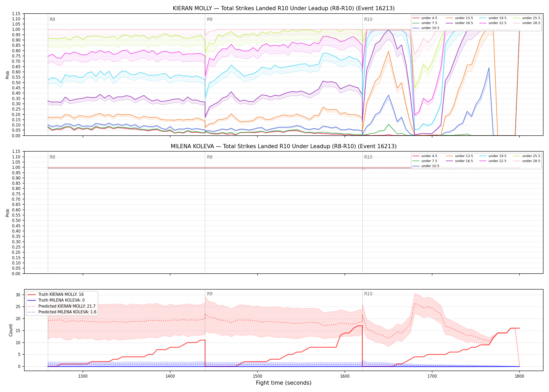
Task: Click the 1300 x-axis tick label
Action: pos(83,376)
